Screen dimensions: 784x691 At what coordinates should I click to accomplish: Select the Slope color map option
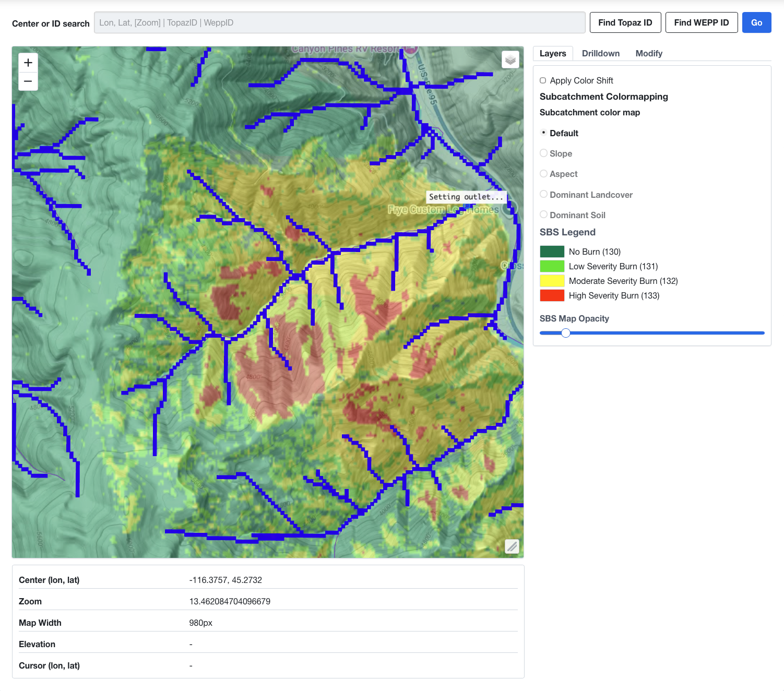[544, 153]
